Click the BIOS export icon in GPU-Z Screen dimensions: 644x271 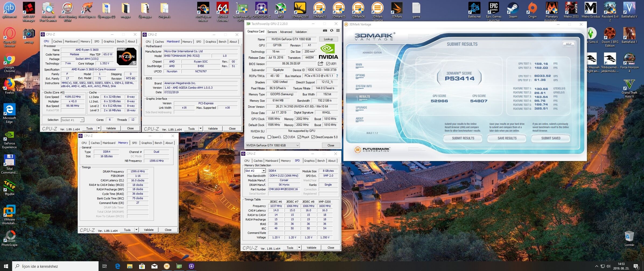click(320, 64)
